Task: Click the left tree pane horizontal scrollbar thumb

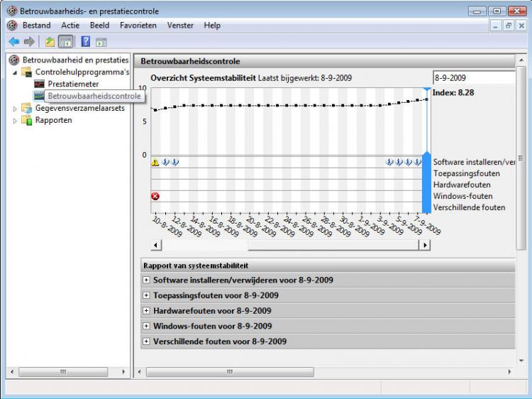Action: click(x=63, y=372)
